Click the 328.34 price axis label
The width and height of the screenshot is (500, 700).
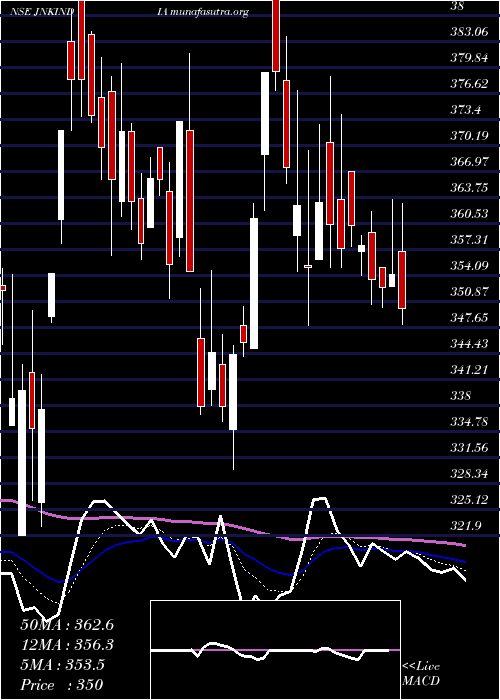click(469, 474)
